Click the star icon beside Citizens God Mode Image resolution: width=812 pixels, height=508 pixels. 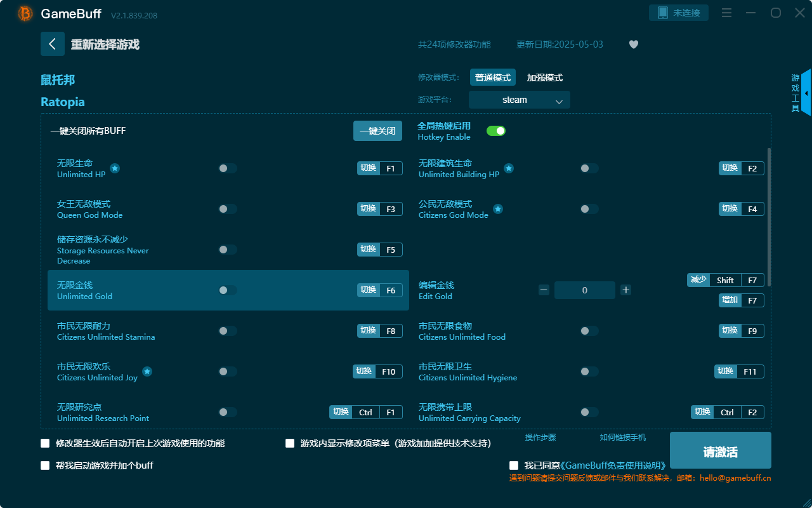coord(499,208)
